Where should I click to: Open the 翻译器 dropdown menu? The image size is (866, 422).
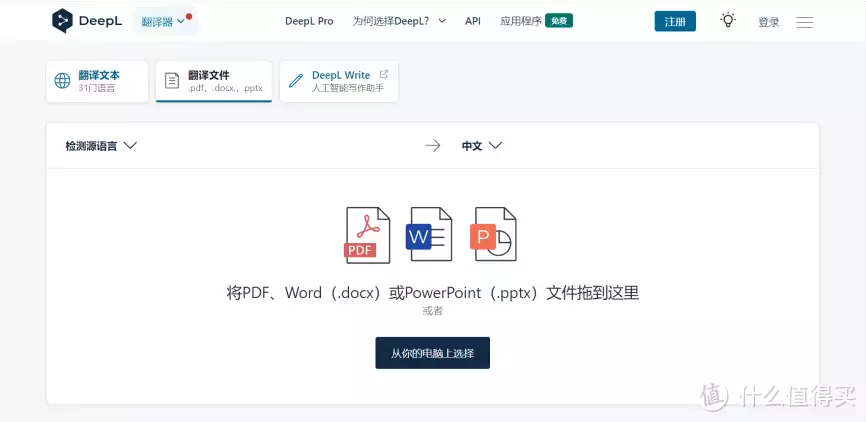click(165, 22)
